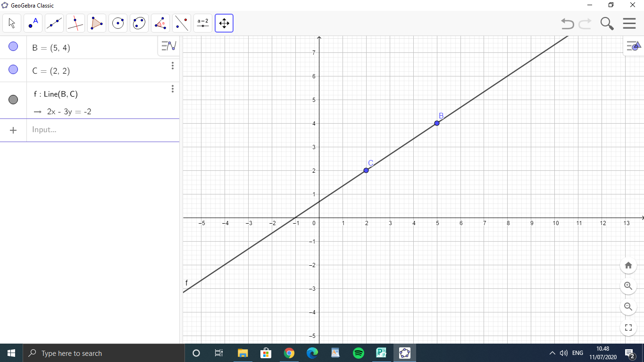Open Cortana from the taskbar
Viewport: 644px width, 362px height.
[196, 353]
